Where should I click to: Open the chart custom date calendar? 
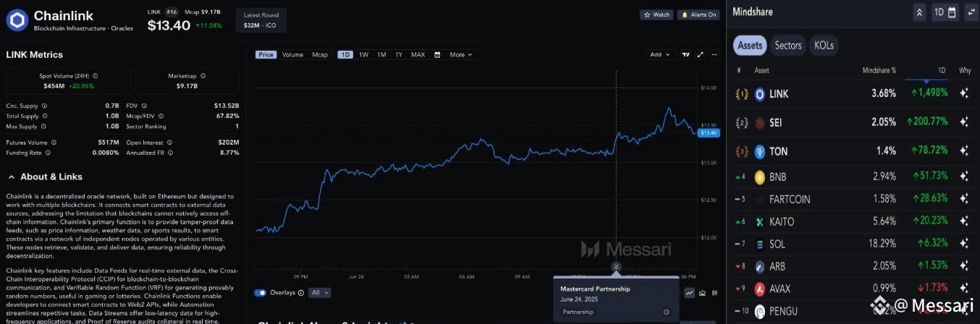pyautogui.click(x=437, y=54)
